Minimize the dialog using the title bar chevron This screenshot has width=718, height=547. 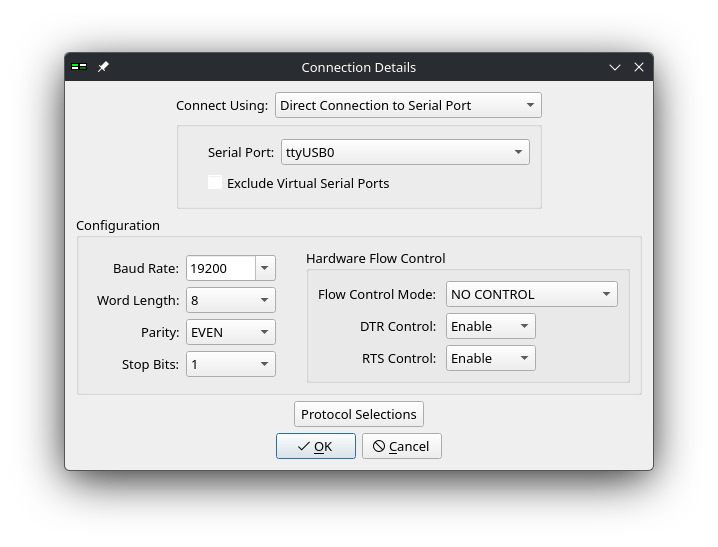click(615, 67)
